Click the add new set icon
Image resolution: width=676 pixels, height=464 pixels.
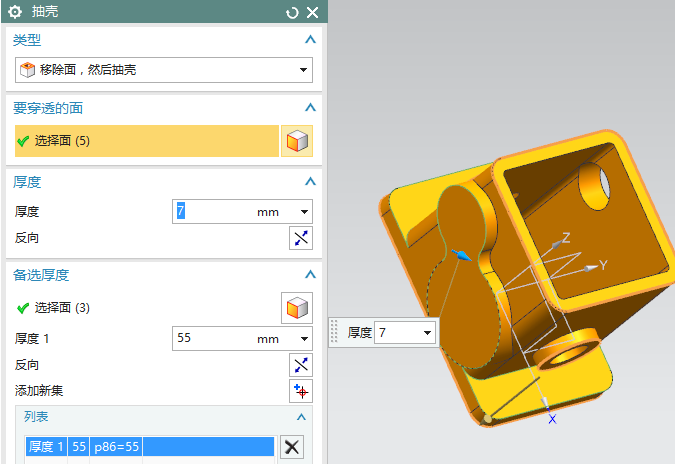300,390
